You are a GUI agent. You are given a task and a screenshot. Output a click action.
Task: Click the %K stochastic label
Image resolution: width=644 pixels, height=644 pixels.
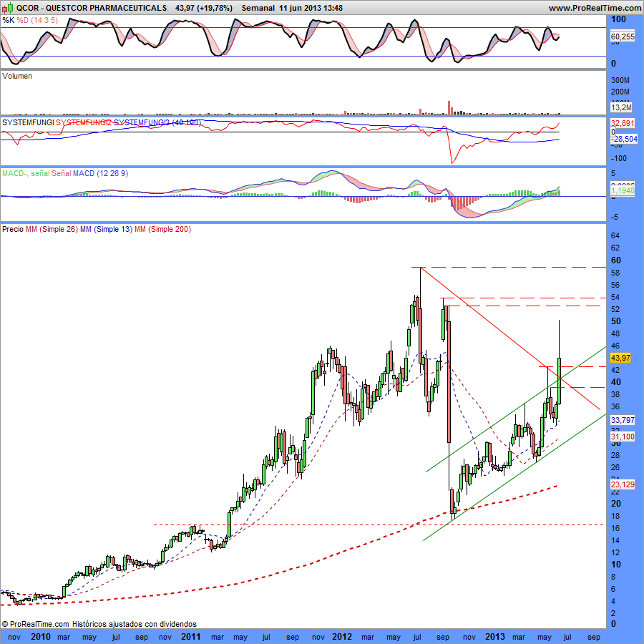(8, 20)
